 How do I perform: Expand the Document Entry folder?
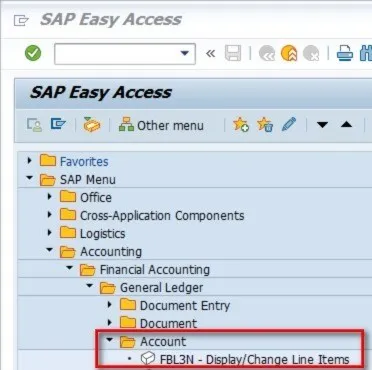[x=109, y=305]
